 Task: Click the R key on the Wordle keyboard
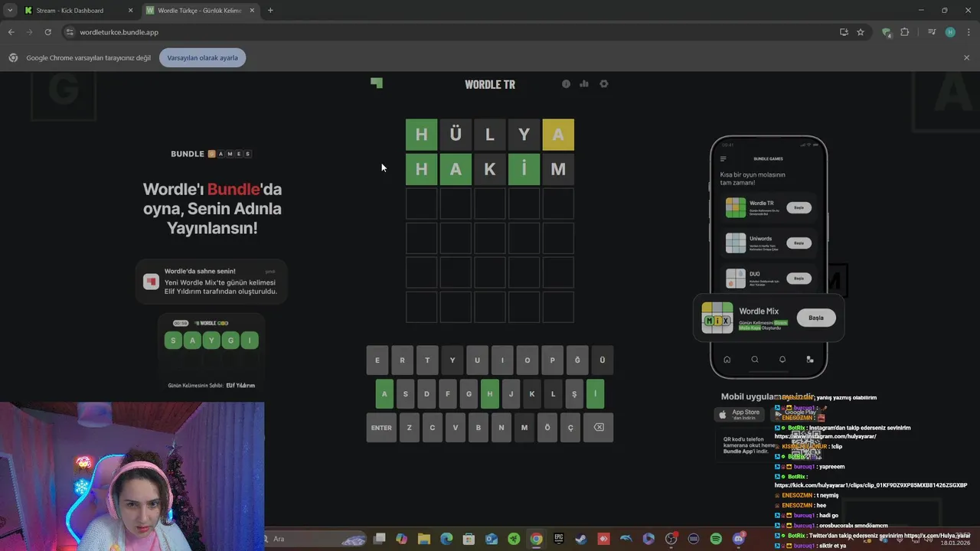click(402, 360)
